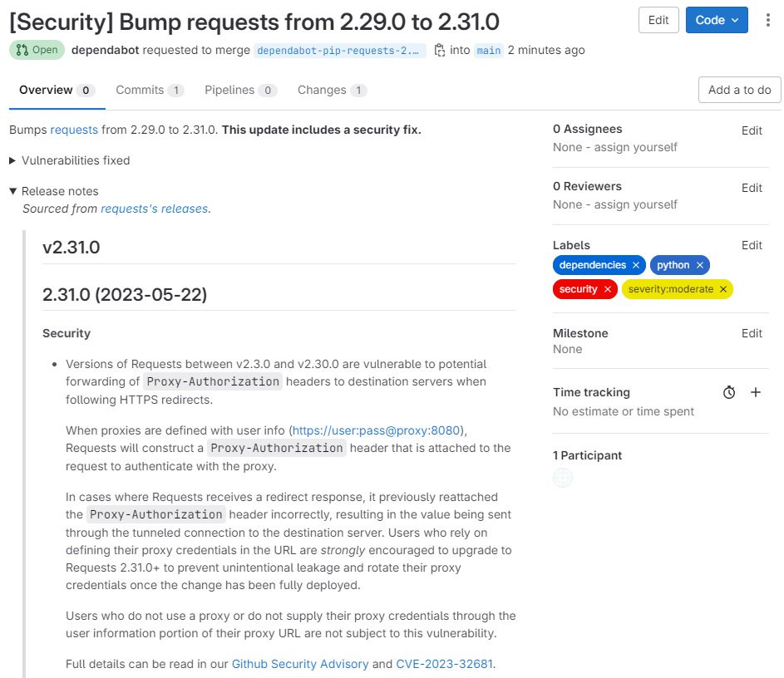Image resolution: width=784 pixels, height=678 pixels.
Task: Edit the Labels section
Action: 752,246
